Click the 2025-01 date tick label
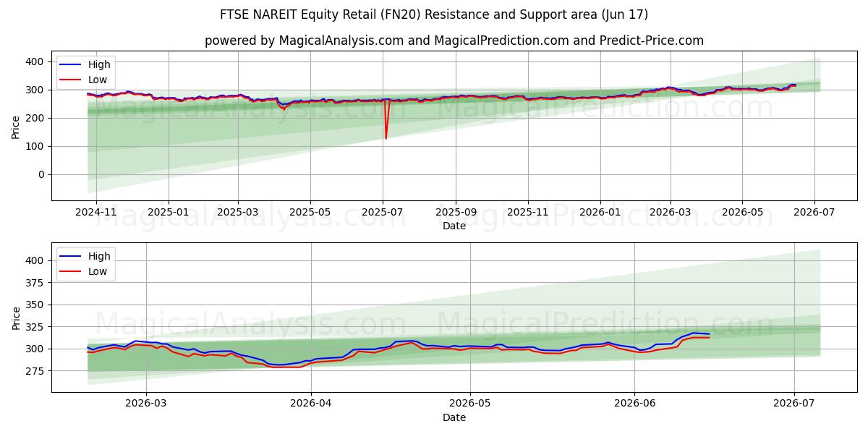 pos(169,213)
